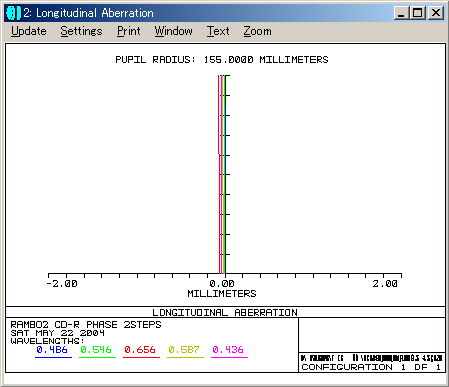
Task: Open the Settings menu
Action: pos(81,31)
